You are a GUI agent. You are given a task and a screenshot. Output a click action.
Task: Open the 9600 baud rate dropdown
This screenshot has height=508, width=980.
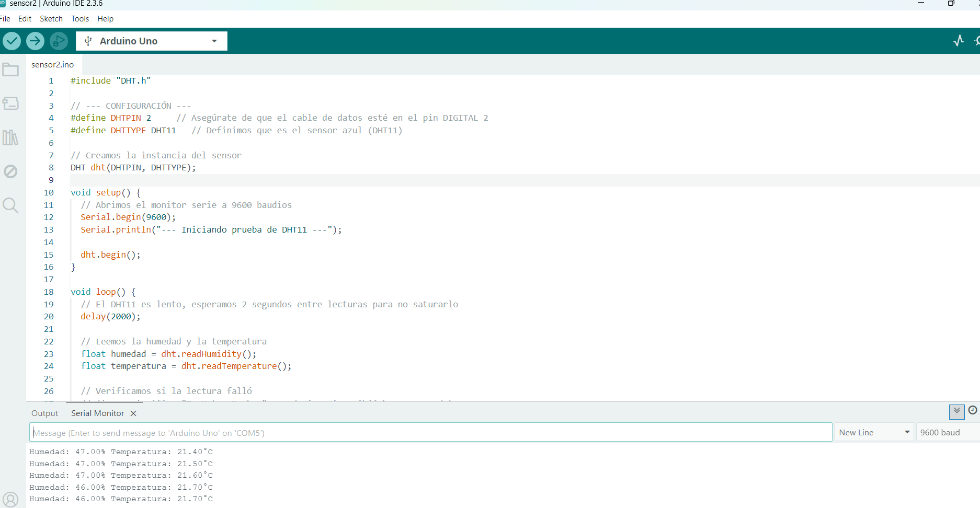[x=947, y=432]
